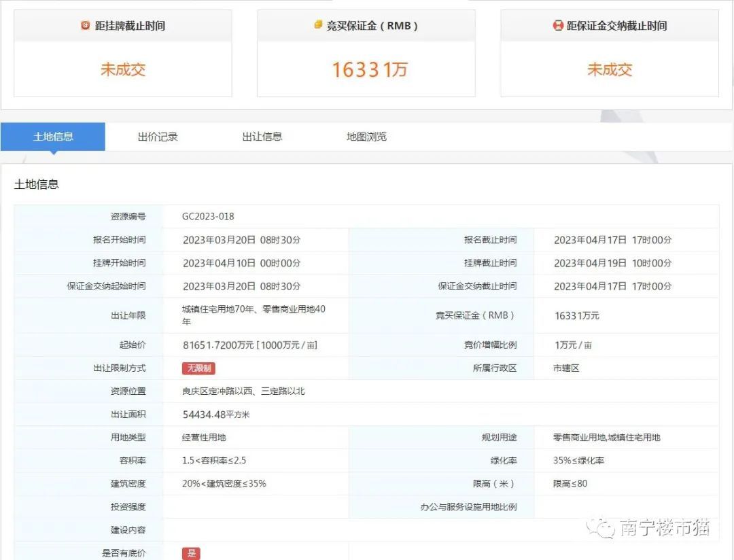Select building density 20%<建筑密度≤35%
Screen dimensions: 734x560
[224, 484]
